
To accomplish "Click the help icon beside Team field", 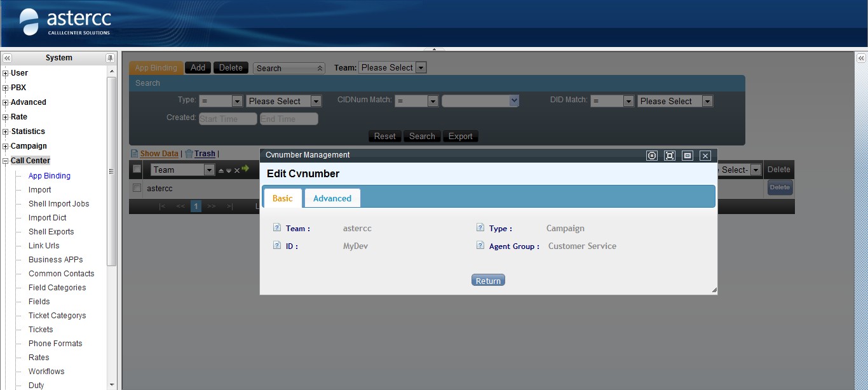I will click(x=277, y=228).
